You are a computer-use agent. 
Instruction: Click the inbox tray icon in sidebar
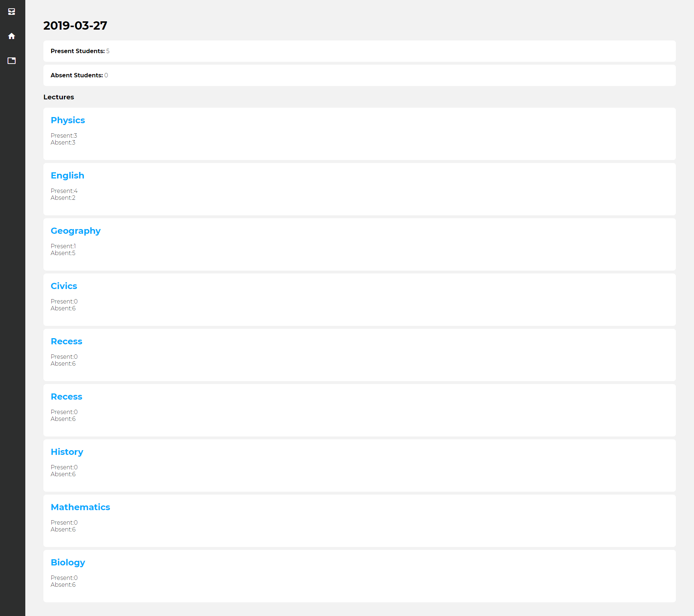[12, 12]
